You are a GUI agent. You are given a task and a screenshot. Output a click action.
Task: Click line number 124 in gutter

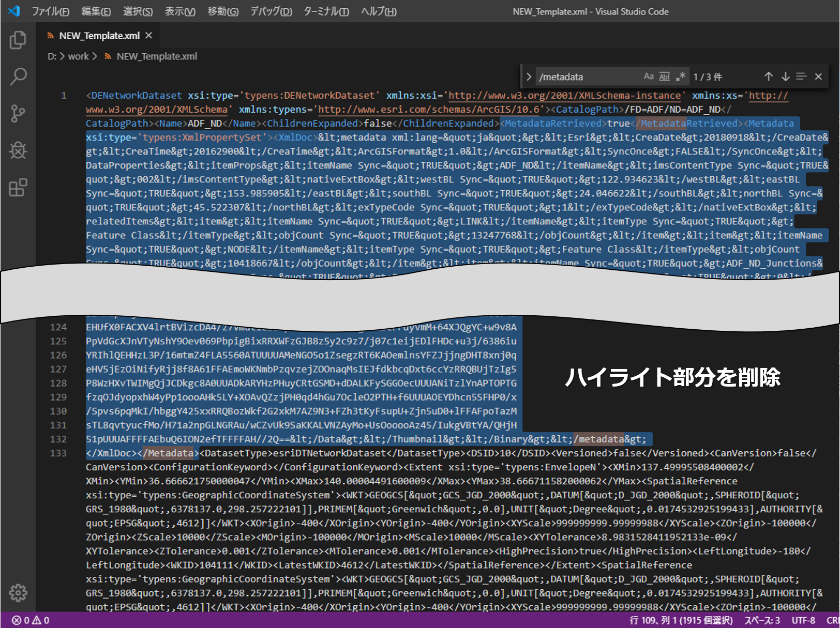(x=58, y=327)
